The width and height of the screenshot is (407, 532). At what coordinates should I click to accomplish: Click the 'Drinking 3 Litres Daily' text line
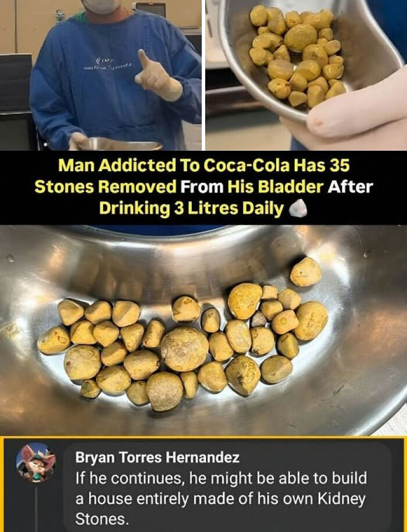[x=191, y=208]
